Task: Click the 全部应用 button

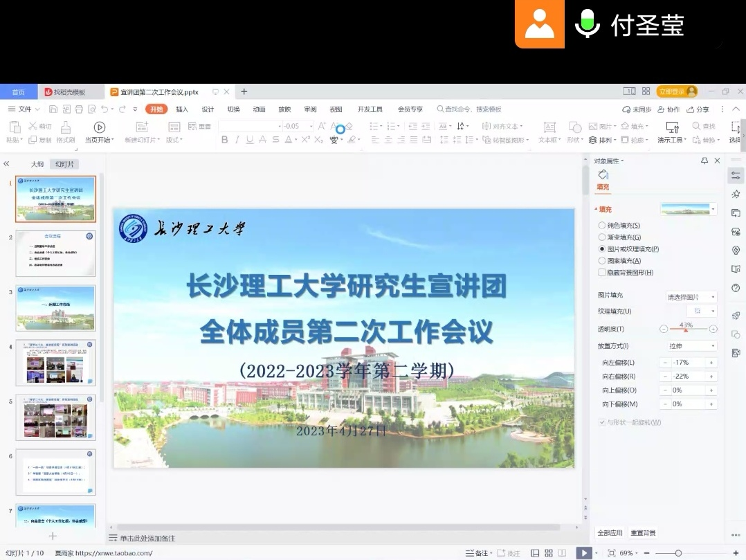Action: 610,533
